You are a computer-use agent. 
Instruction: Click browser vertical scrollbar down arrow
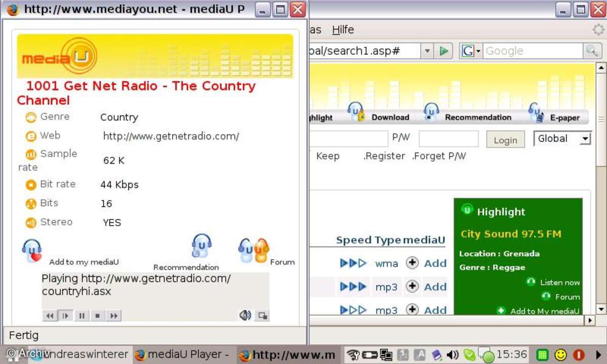[x=601, y=309]
